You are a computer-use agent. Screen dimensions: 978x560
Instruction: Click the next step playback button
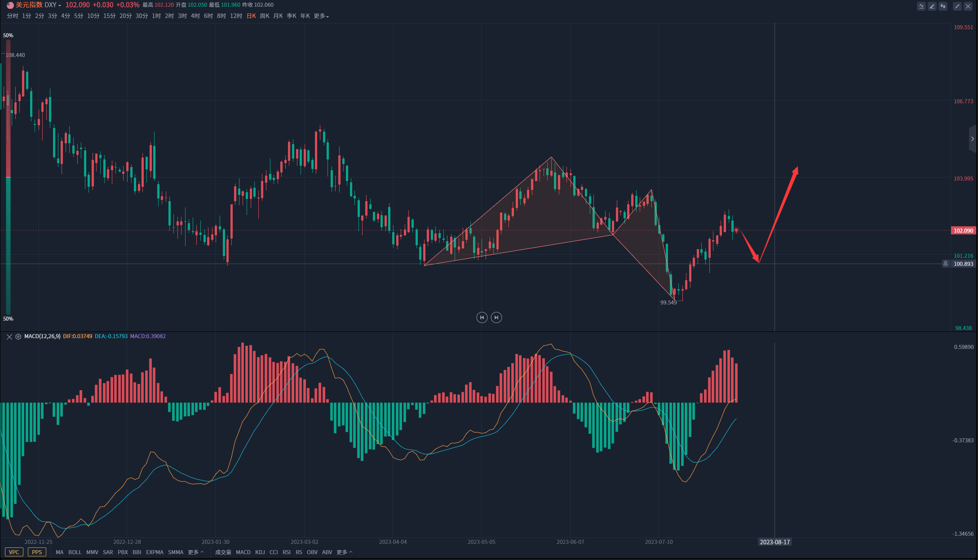point(496,317)
